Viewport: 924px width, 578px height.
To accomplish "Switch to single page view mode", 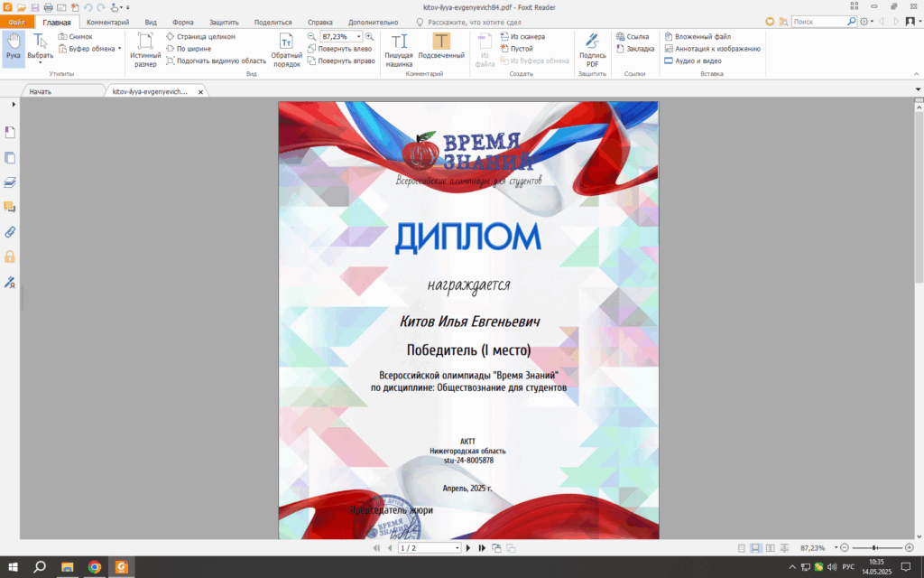I will (742, 548).
